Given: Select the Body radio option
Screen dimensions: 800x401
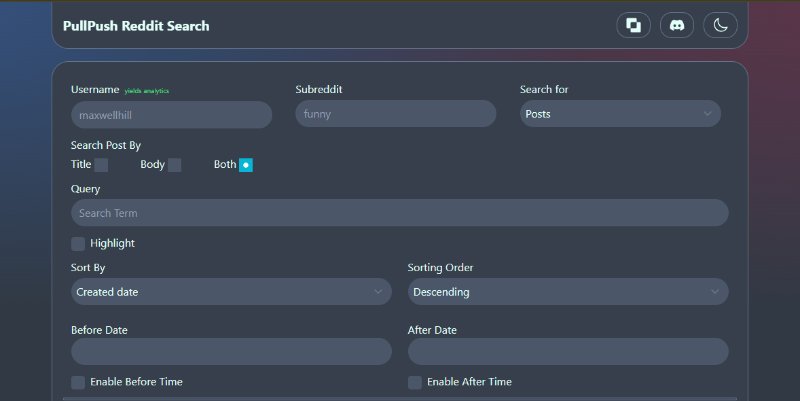Looking at the screenshot, I should (x=174, y=165).
